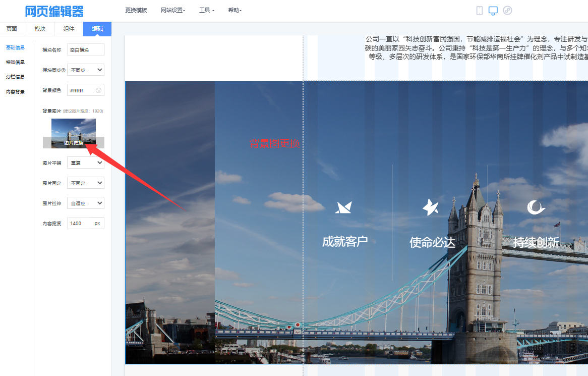Open the 网站设置 menu
Viewport: 588px width, 376px height.
pyautogui.click(x=173, y=10)
